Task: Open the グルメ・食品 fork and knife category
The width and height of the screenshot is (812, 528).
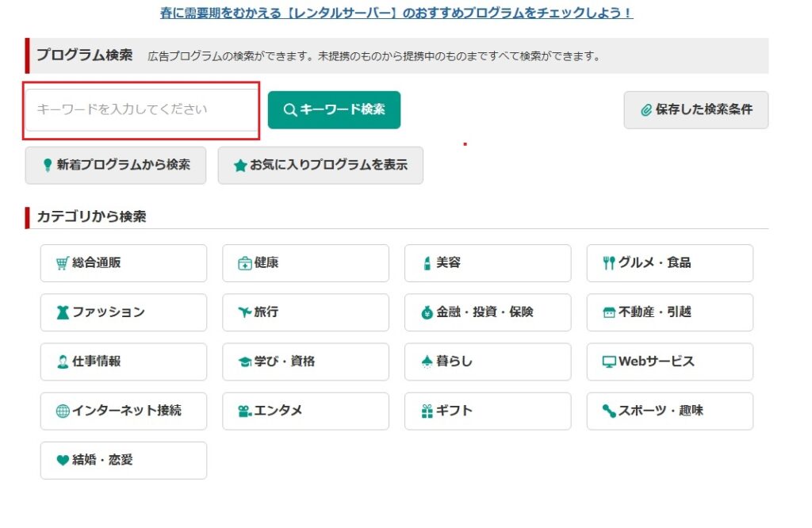Action: pyautogui.click(x=669, y=263)
